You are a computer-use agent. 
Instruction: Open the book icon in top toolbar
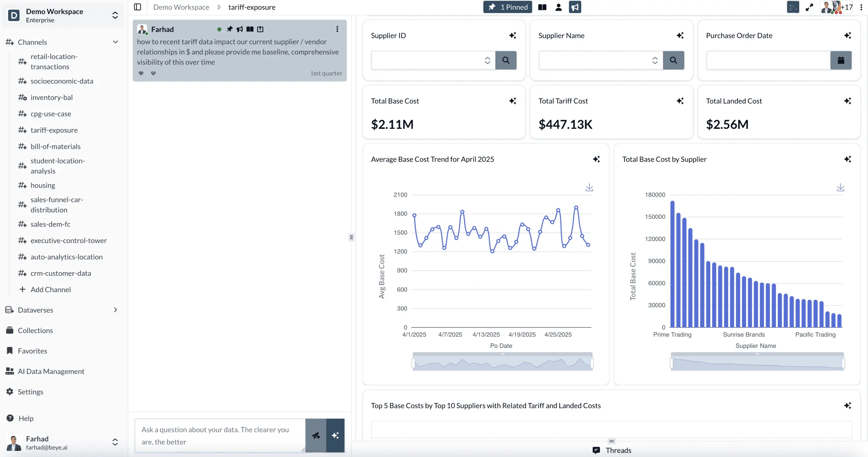pos(542,7)
